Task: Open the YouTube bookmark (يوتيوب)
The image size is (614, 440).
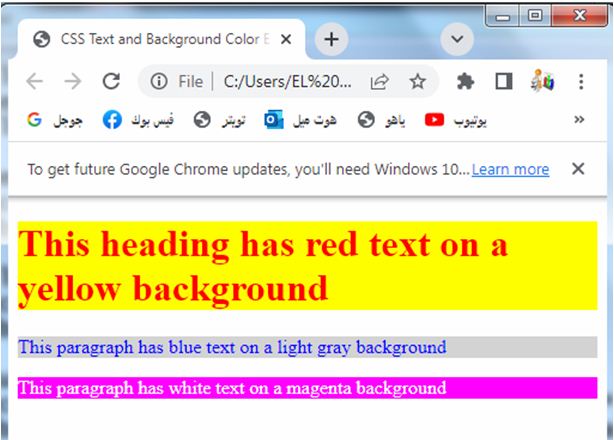Action: tap(456, 120)
